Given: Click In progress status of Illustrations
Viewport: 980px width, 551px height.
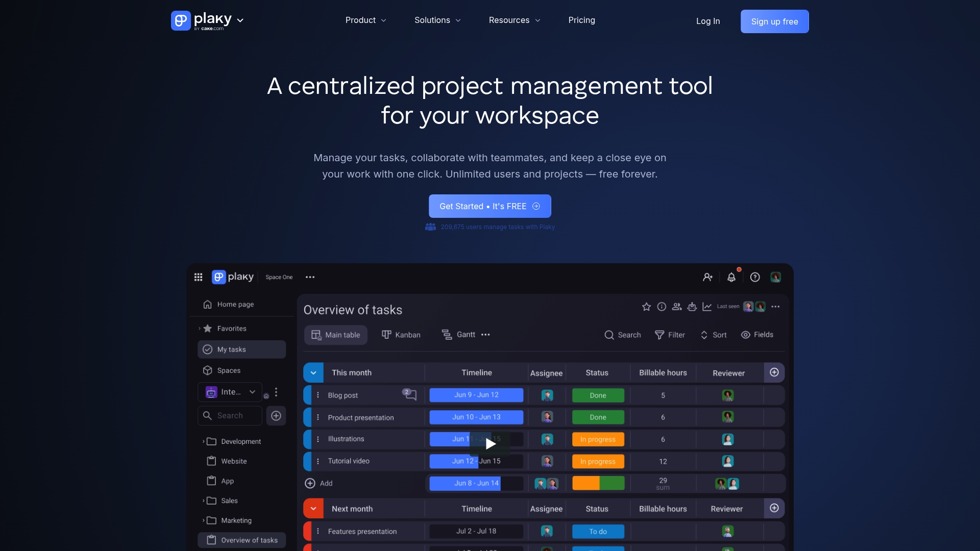Looking at the screenshot, I should tap(598, 439).
